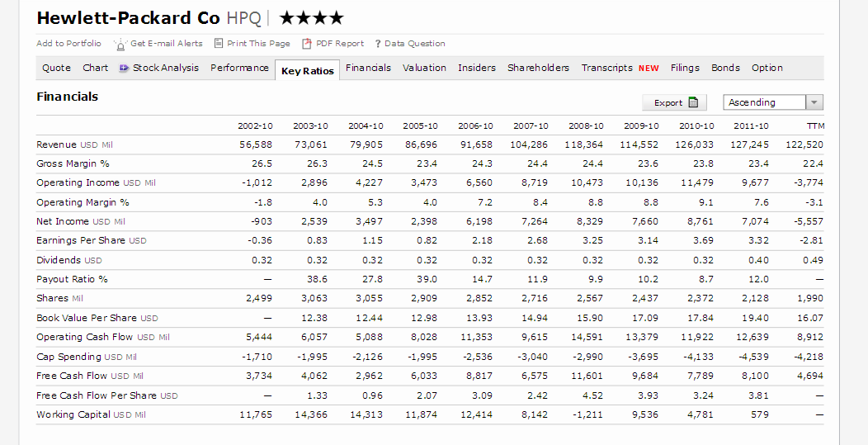Click the Data Question link
Viewport: 868px width, 445px height.
(415, 43)
